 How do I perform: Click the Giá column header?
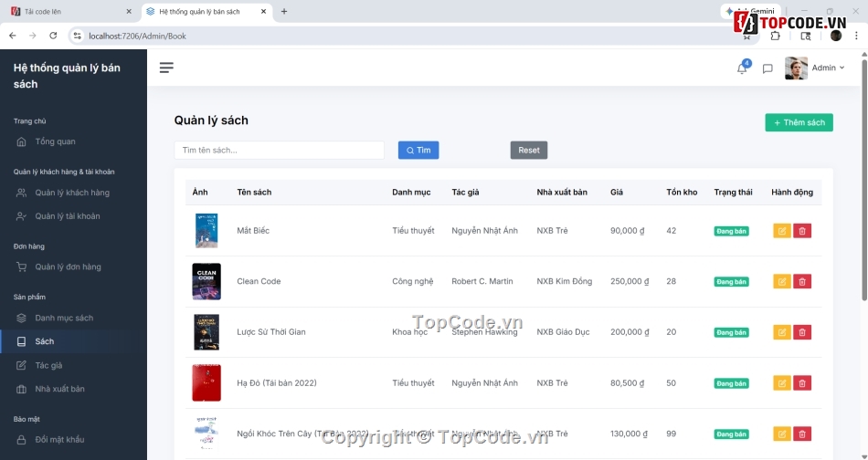click(617, 193)
